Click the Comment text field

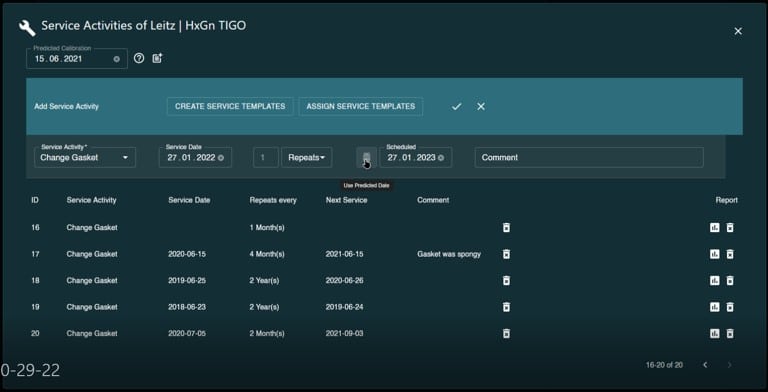click(x=589, y=158)
